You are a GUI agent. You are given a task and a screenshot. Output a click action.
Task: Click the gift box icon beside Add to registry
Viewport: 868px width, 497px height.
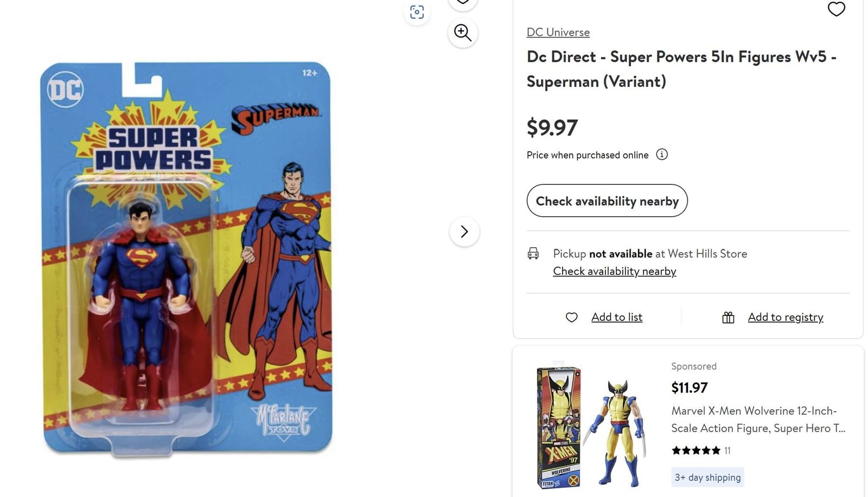click(729, 317)
